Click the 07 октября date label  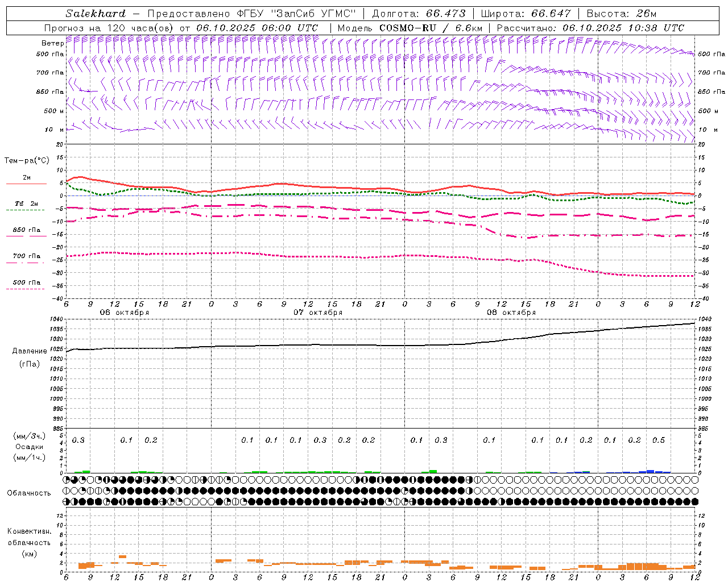click(318, 313)
